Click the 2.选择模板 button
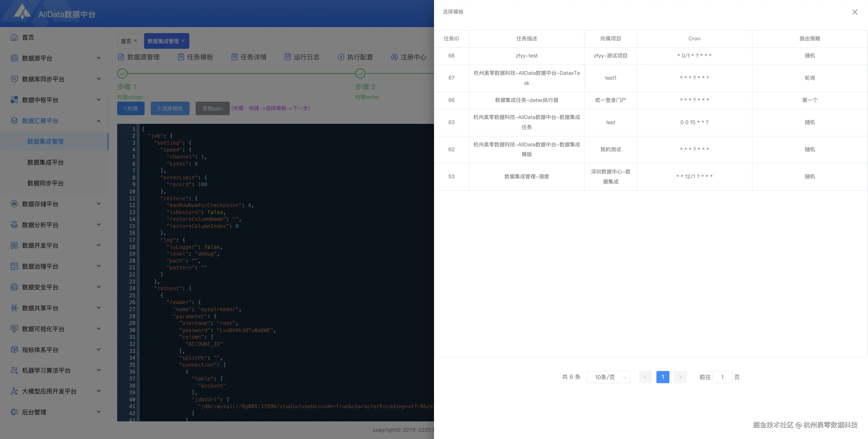868x439 pixels. 170,108
